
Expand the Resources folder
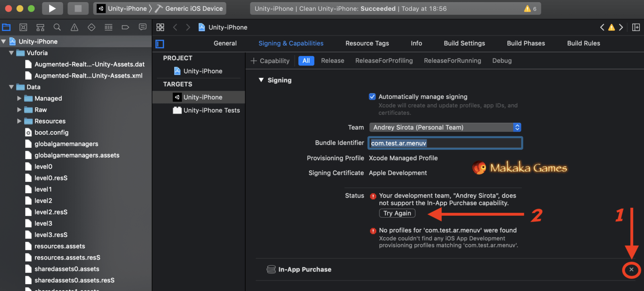19,121
